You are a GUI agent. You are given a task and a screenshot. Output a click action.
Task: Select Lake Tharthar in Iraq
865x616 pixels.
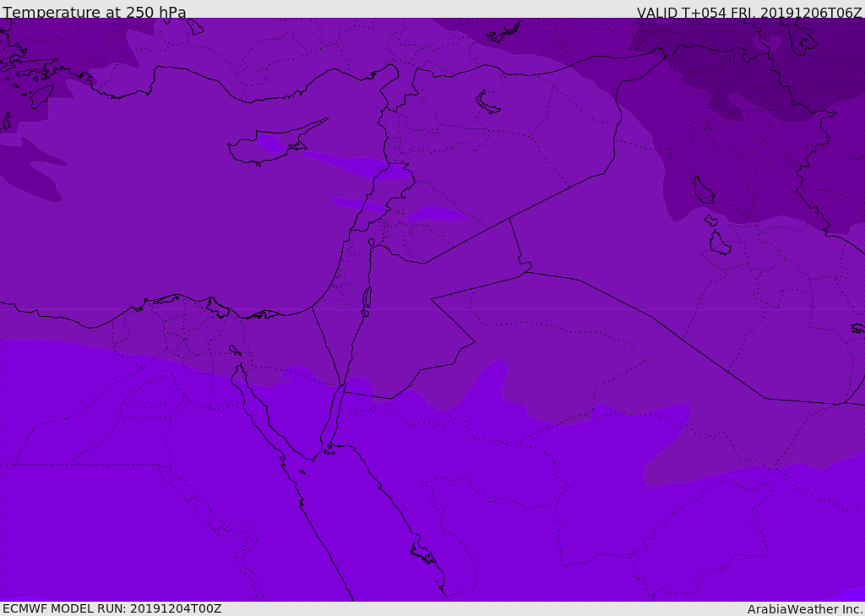point(703,191)
